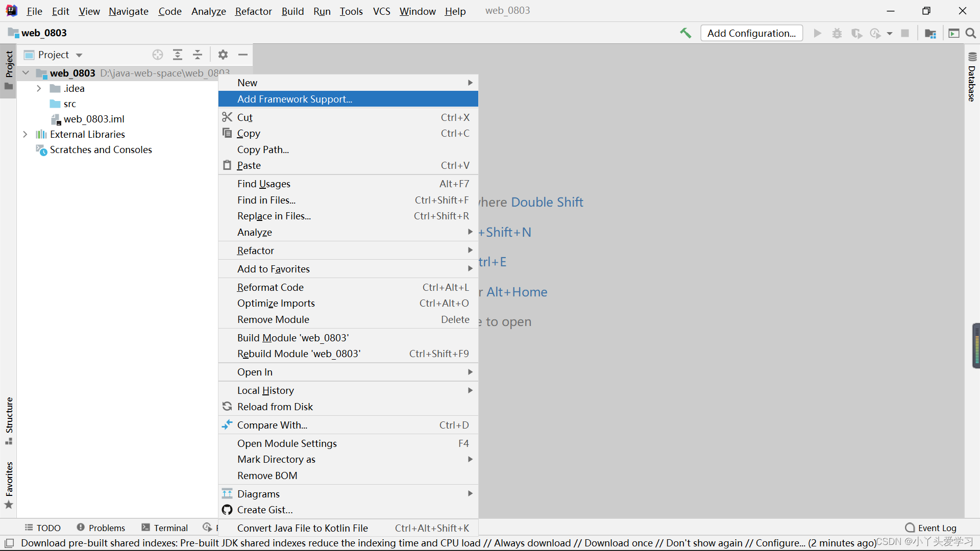Open the File menu
The width and height of the screenshot is (980, 551).
pos(34,11)
